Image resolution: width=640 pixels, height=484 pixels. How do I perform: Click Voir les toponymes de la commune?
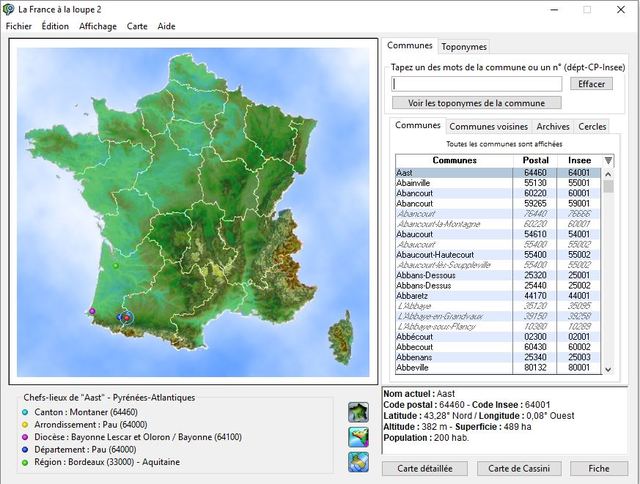(476, 103)
